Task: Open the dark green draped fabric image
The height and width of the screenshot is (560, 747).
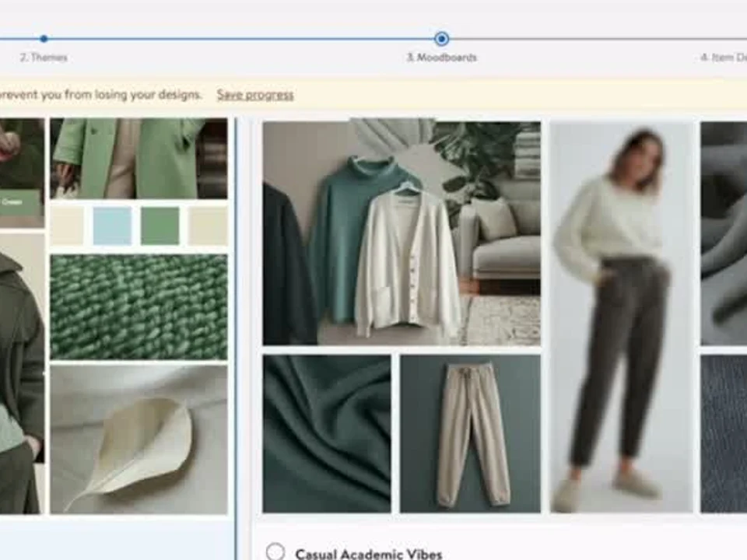Action: [x=327, y=434]
